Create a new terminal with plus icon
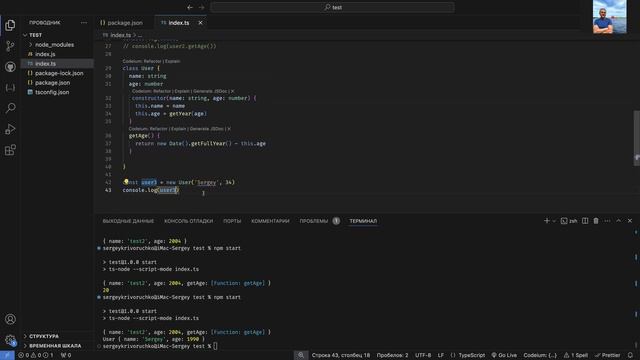This screenshot has height=360, width=640. point(547,221)
